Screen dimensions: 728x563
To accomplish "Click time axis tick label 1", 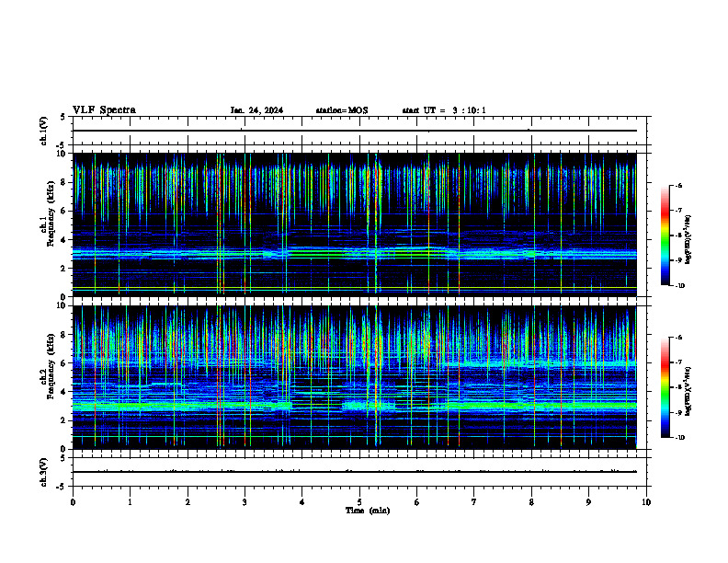I will click(130, 502).
